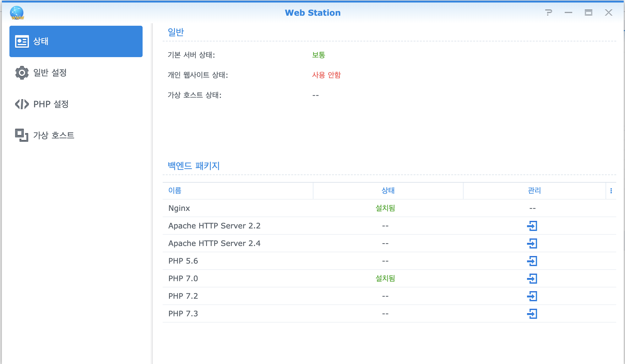This screenshot has height=364, width=625.
Task: Select the Nginx row in the table
Action: point(179,208)
